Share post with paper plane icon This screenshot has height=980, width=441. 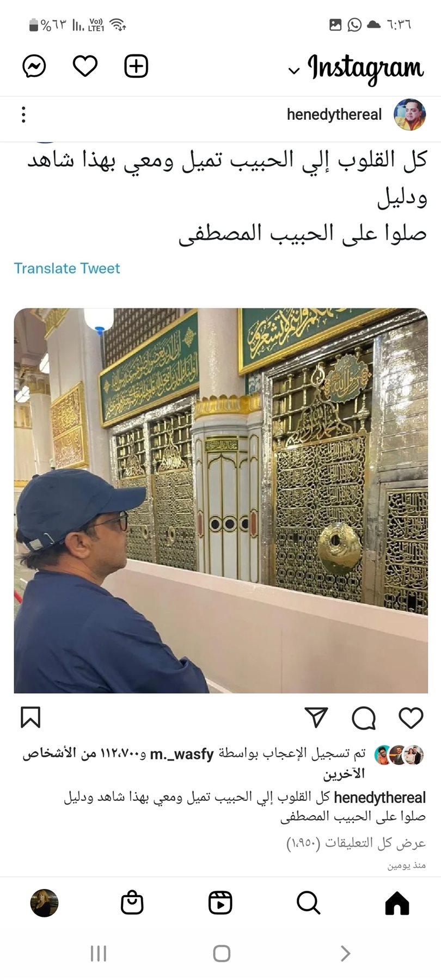(x=316, y=718)
